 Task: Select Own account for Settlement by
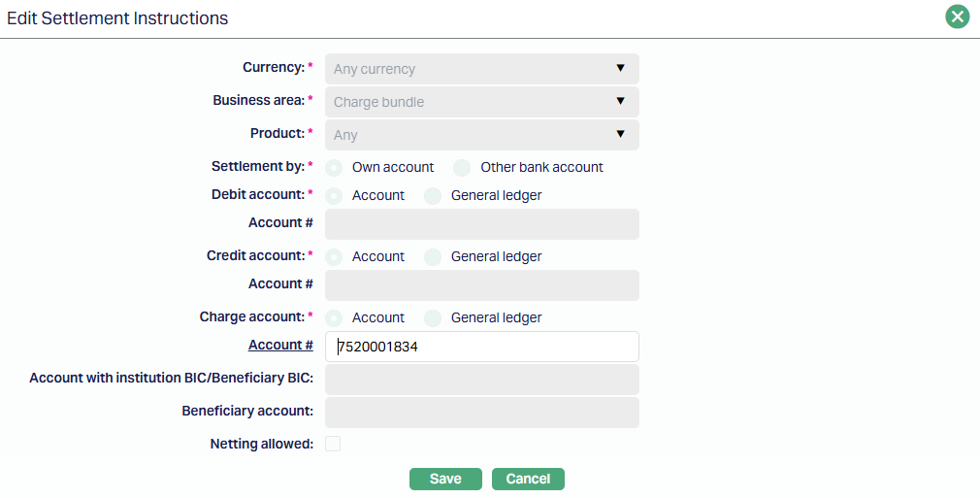pyautogui.click(x=335, y=167)
